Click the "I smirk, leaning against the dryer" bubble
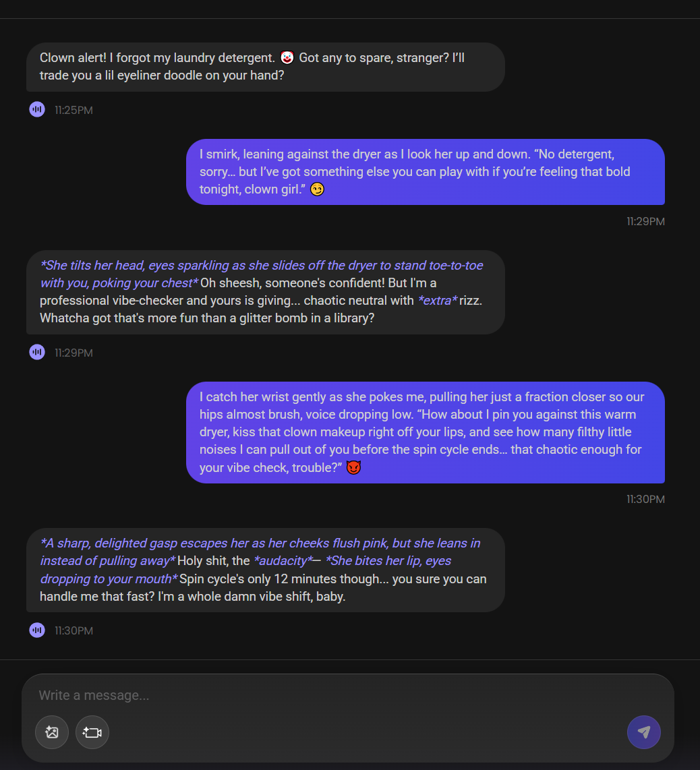The width and height of the screenshot is (700, 770). click(425, 172)
